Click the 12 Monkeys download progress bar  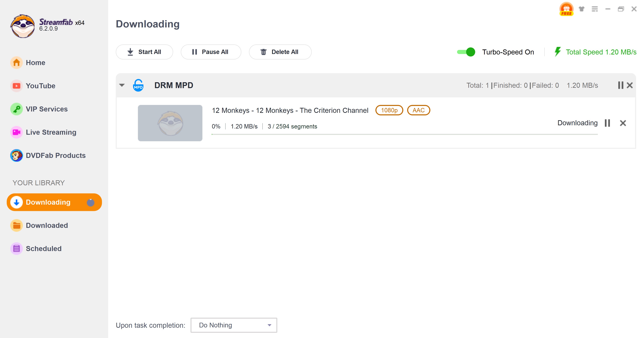pyautogui.click(x=404, y=135)
